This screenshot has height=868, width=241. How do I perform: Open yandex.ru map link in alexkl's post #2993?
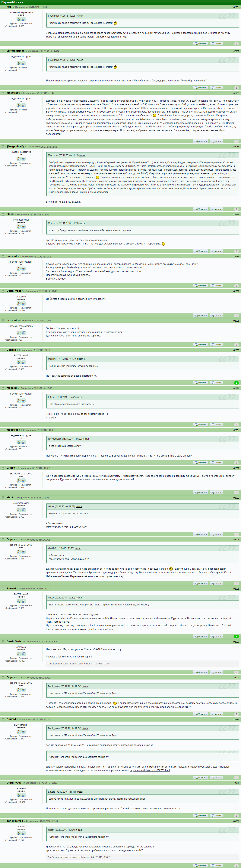pos(68,527)
